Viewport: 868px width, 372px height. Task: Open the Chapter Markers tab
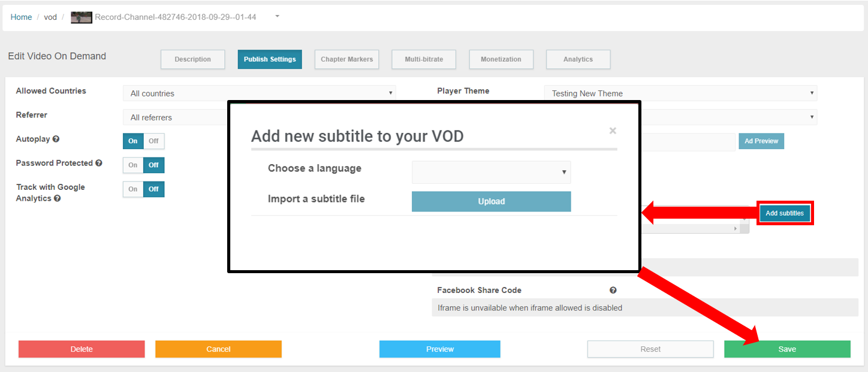(346, 59)
